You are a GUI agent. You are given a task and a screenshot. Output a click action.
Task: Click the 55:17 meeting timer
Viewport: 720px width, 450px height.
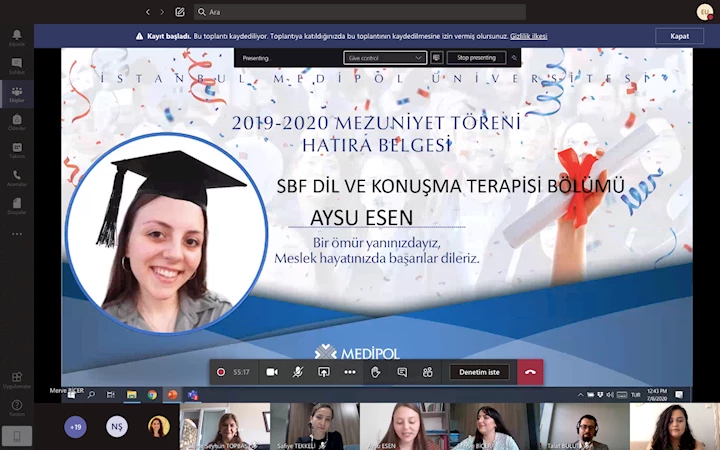coord(241,372)
